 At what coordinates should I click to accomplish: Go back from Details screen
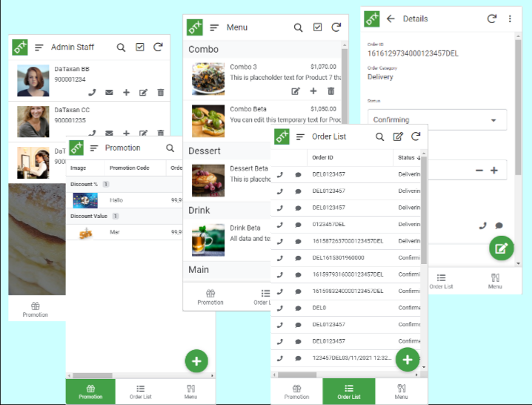click(x=390, y=19)
